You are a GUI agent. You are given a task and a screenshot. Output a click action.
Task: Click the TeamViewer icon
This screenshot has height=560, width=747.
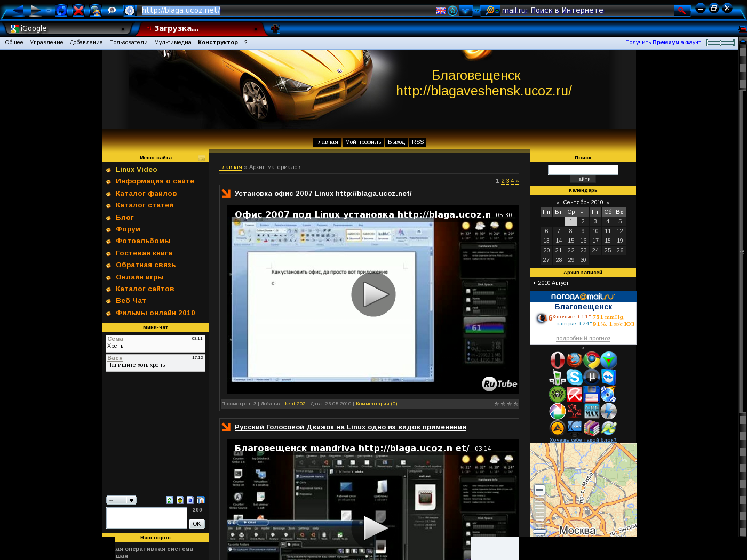click(608, 377)
